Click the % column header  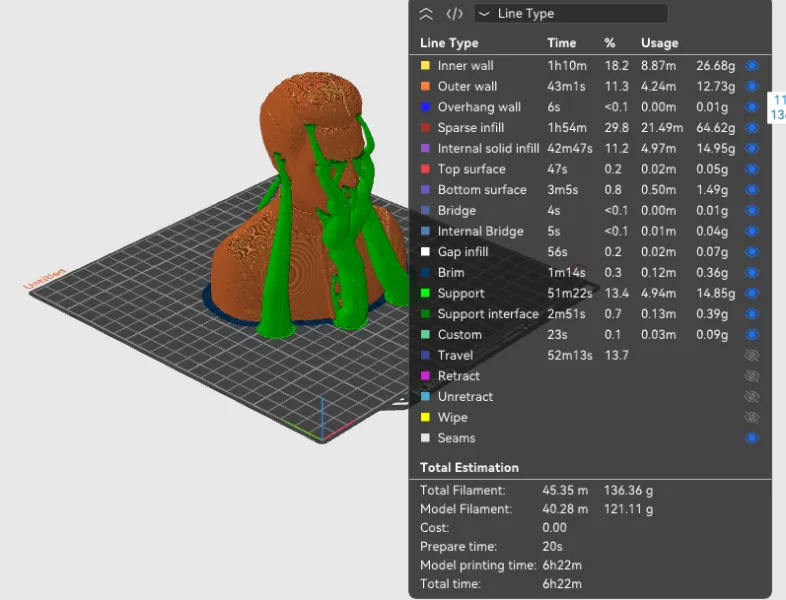tap(610, 43)
